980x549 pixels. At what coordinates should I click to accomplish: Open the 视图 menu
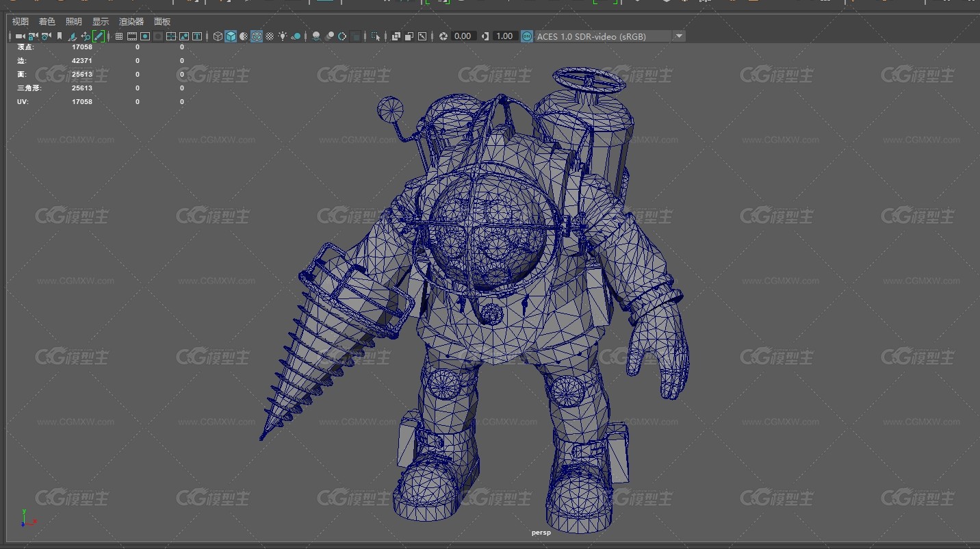point(21,22)
